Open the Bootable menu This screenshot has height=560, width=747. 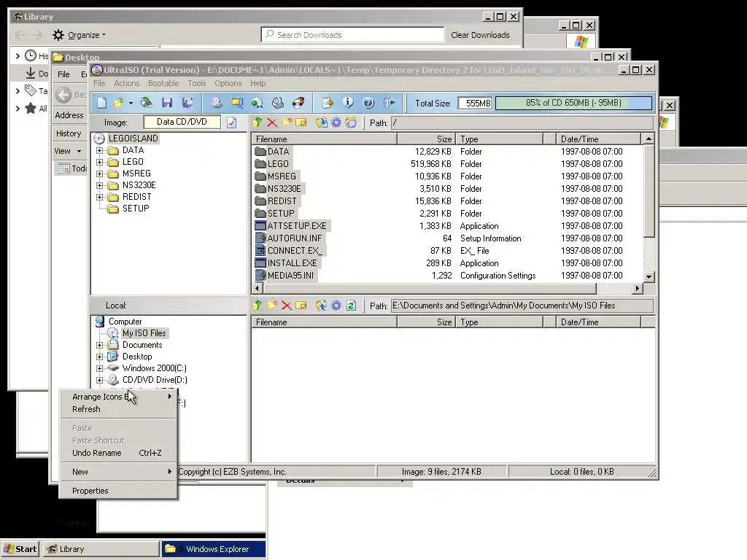163,83
